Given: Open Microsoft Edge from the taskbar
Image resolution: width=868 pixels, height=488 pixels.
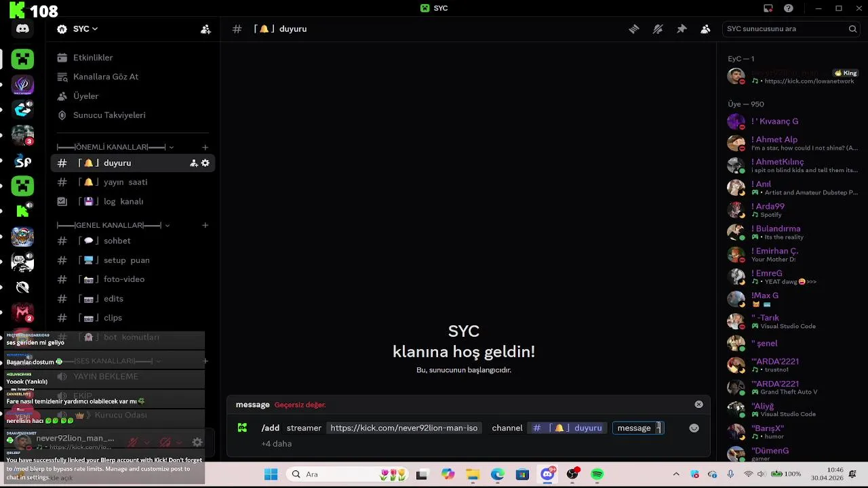Looking at the screenshot, I should 498,474.
